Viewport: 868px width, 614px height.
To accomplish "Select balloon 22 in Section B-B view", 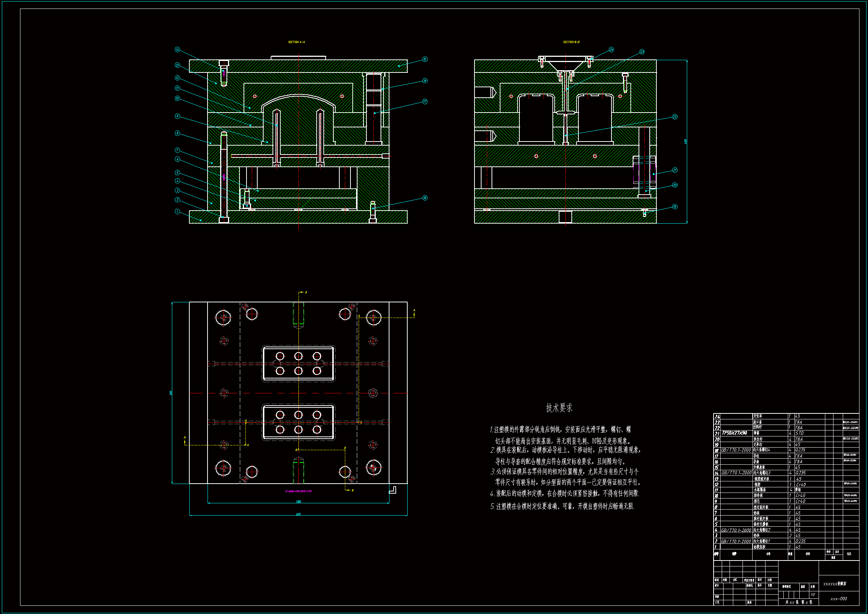I will (675, 117).
